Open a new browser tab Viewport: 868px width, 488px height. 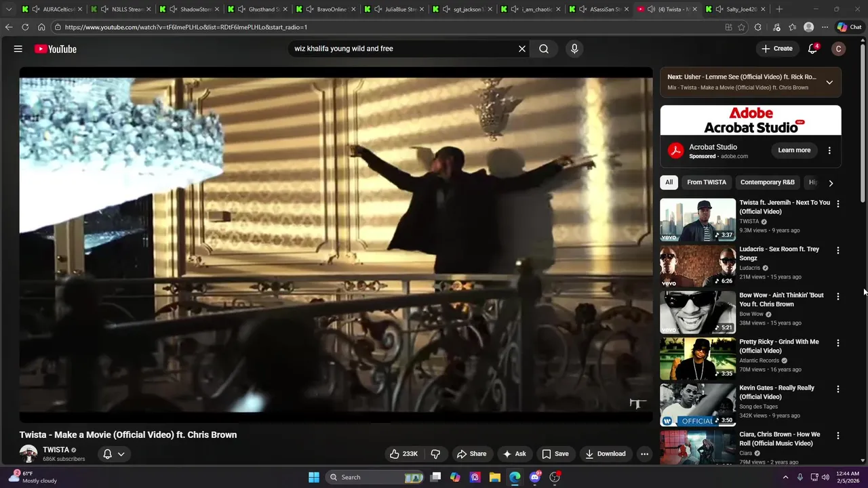pyautogui.click(x=779, y=9)
